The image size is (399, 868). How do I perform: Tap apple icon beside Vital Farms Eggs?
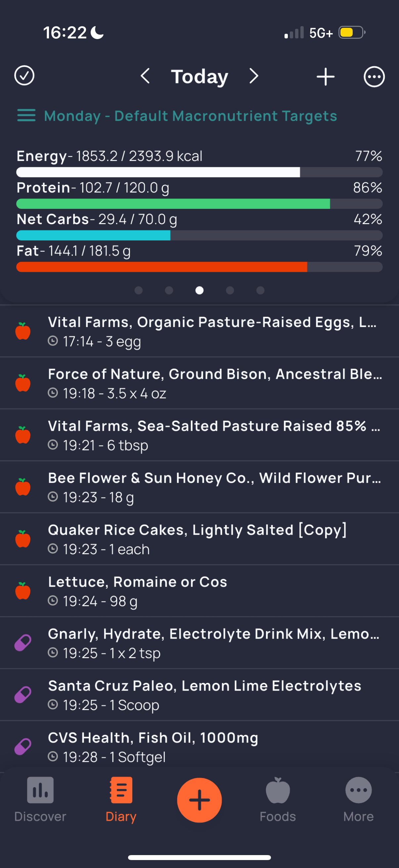point(23,331)
